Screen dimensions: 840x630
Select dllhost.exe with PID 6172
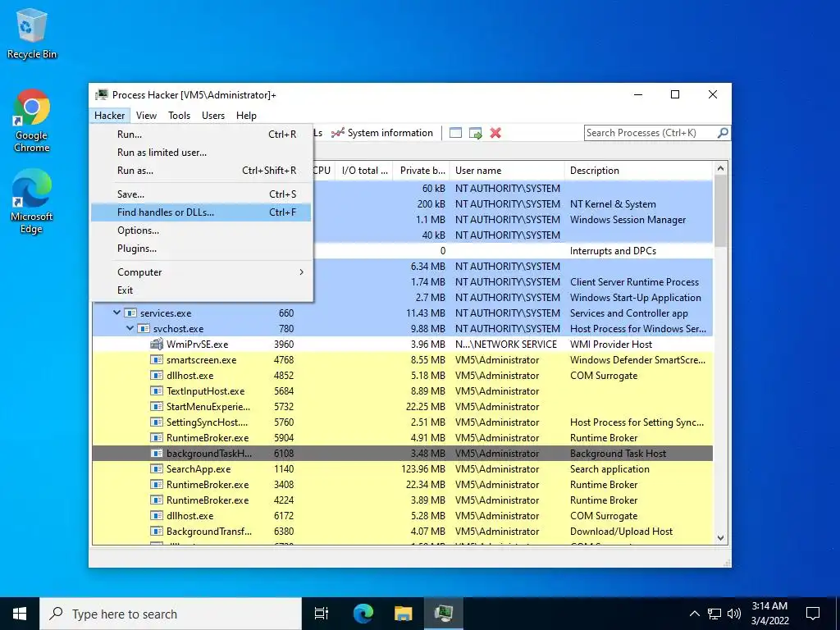coord(403,516)
